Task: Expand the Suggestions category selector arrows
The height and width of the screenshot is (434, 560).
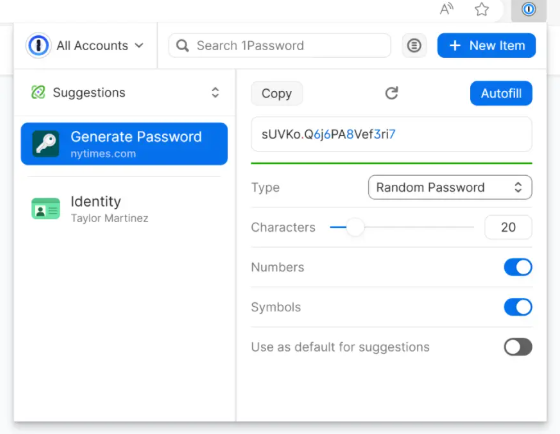Action: (215, 93)
